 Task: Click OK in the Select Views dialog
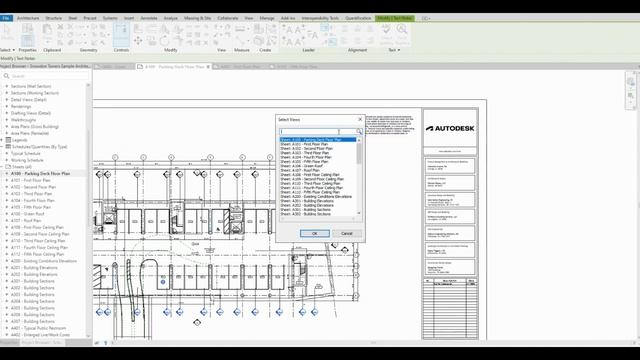315,233
